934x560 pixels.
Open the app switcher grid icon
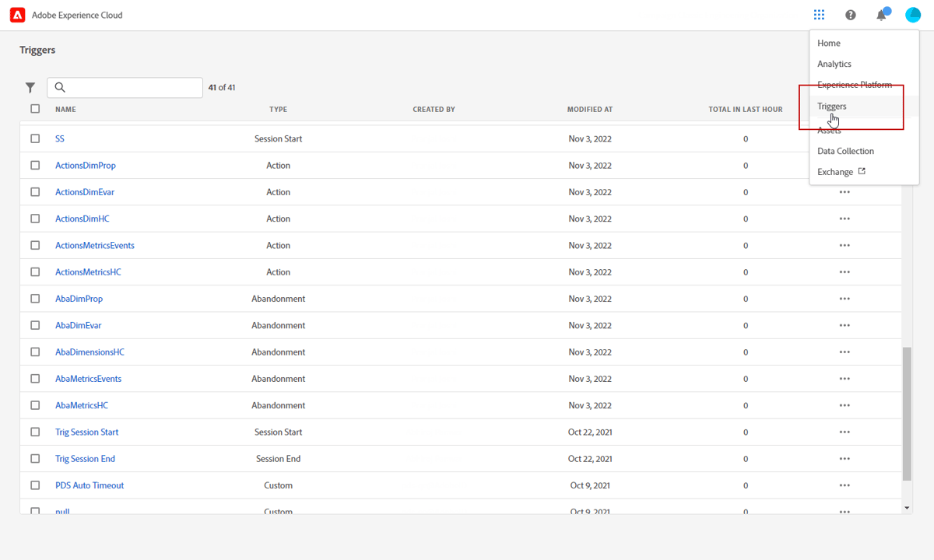[x=819, y=15]
